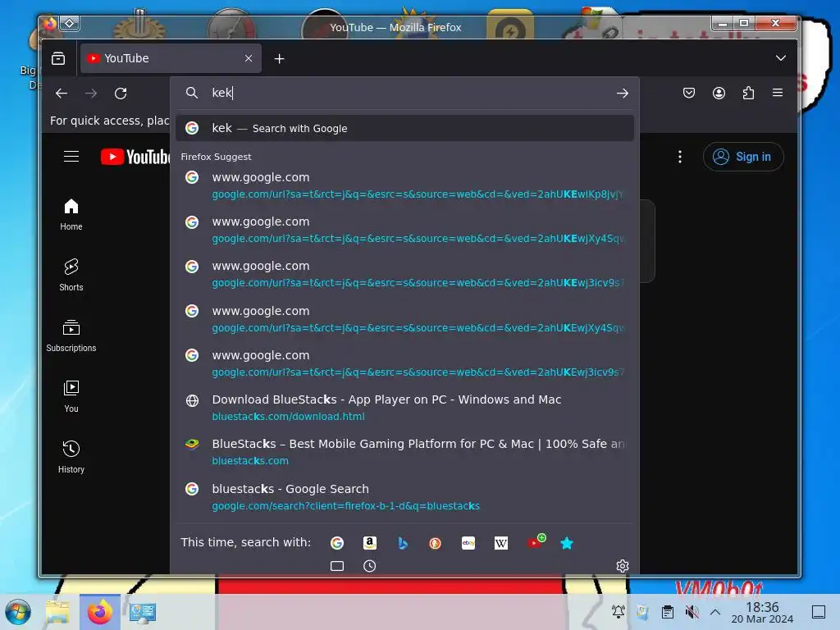Search with Wikipedia engine icon
Viewport: 840px width, 630px height.
501,543
